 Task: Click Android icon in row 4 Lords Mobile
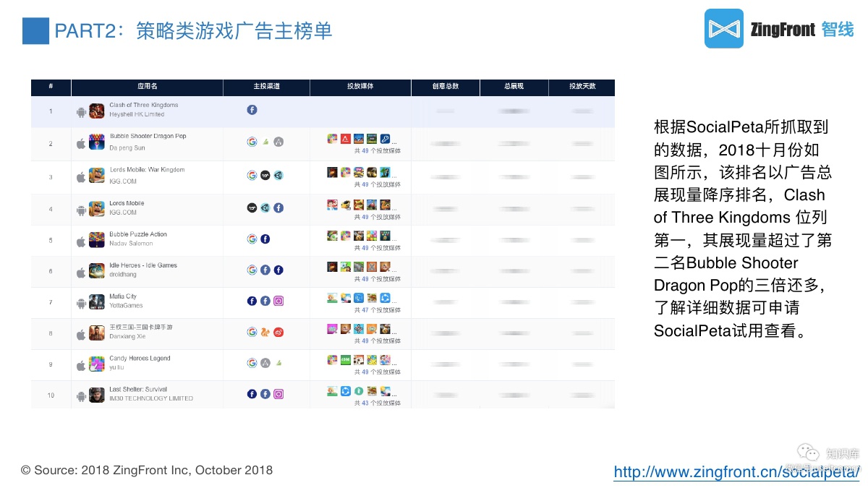[x=81, y=210]
